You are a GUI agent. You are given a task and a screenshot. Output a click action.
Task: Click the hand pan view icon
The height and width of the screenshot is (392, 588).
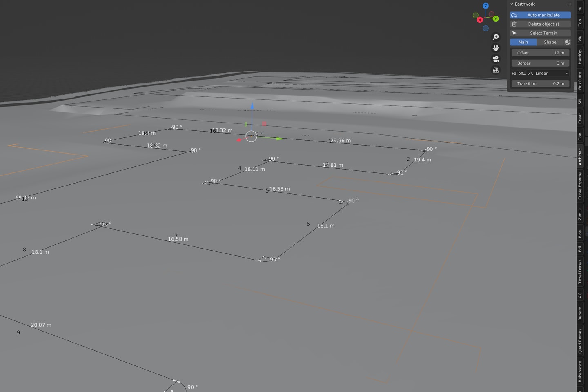click(x=496, y=48)
